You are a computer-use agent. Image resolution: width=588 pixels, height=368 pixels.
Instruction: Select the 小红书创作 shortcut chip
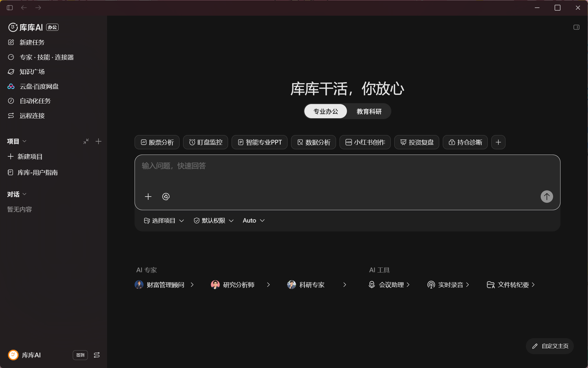tap(365, 142)
